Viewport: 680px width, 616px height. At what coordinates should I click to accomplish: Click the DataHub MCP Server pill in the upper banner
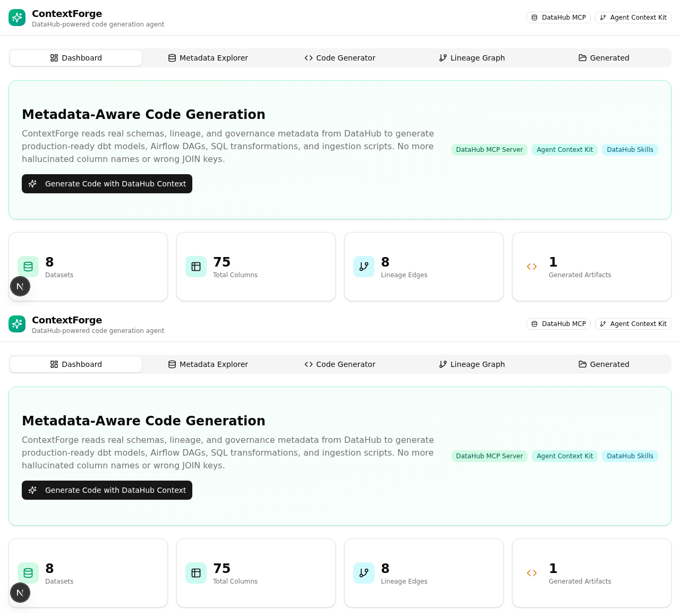pyautogui.click(x=489, y=150)
